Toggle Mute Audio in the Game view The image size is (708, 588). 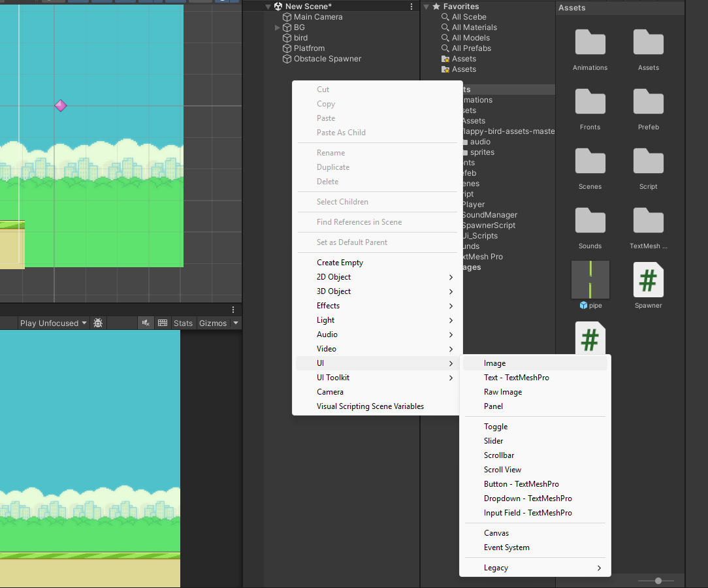(146, 323)
